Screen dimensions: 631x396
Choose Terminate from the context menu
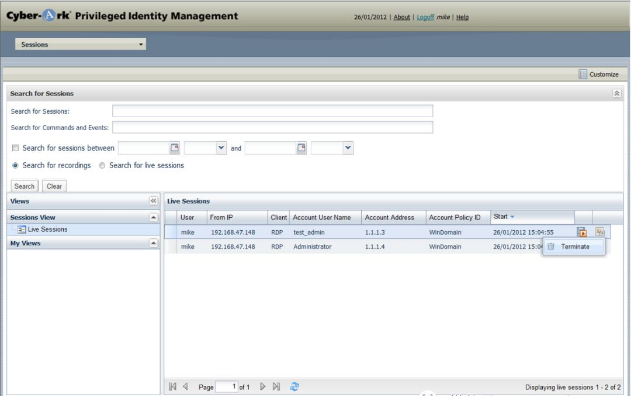(x=575, y=247)
